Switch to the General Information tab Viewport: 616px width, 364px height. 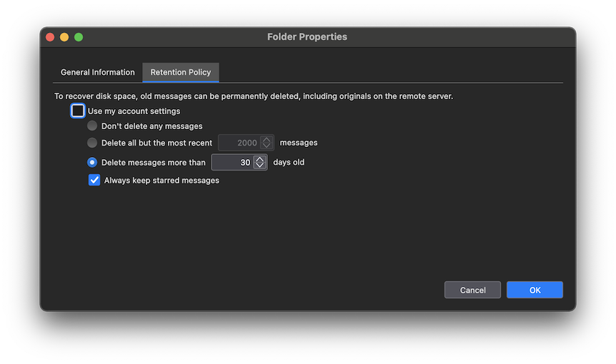pos(97,72)
